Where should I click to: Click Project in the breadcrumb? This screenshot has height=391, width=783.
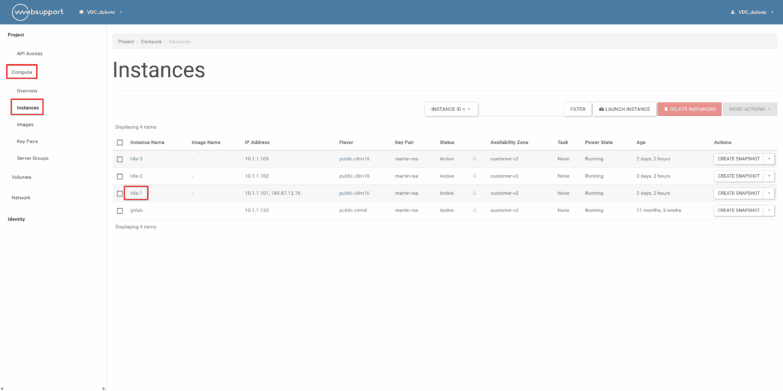click(126, 41)
